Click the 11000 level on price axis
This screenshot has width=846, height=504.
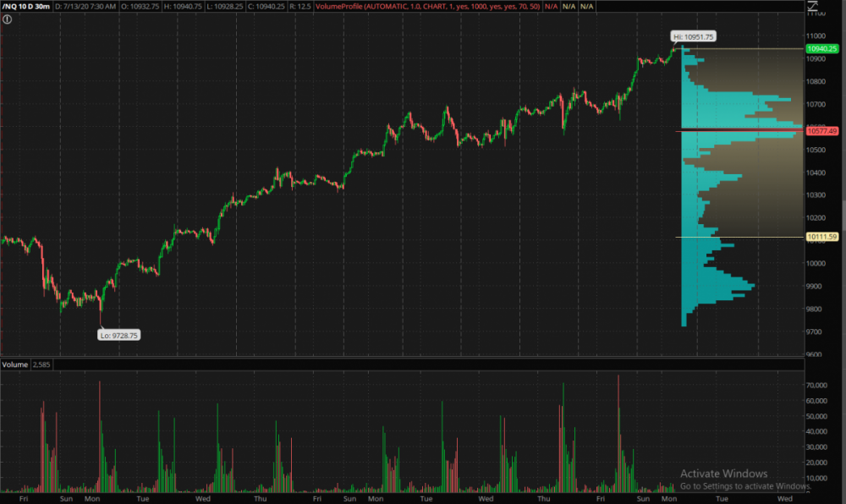[816, 36]
